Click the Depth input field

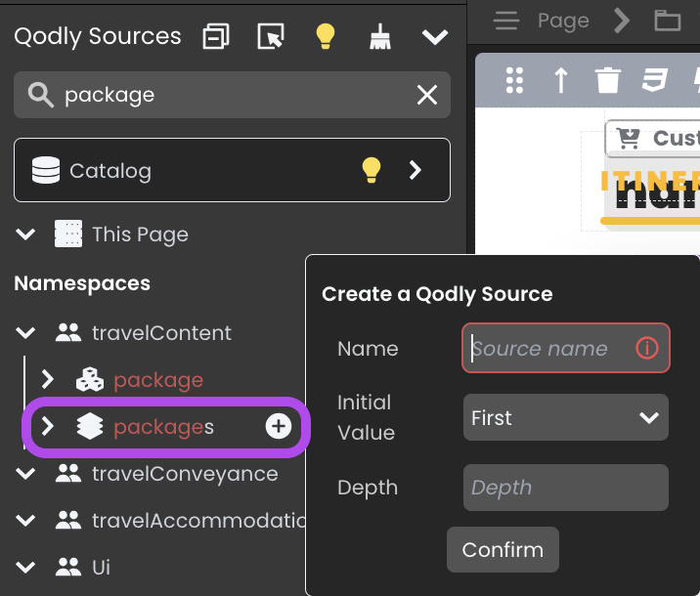[x=566, y=488]
